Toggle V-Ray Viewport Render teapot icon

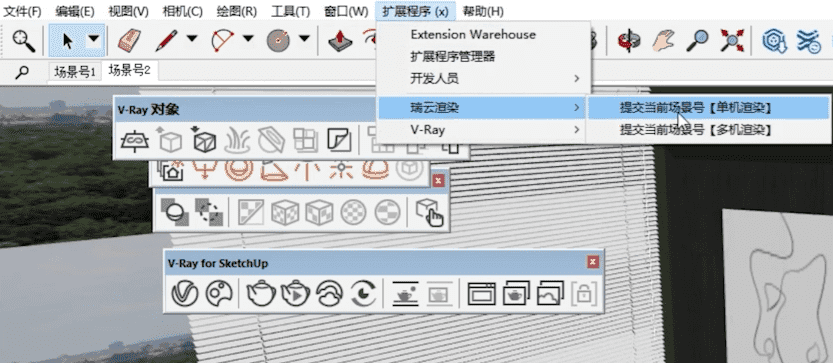[x=405, y=293]
